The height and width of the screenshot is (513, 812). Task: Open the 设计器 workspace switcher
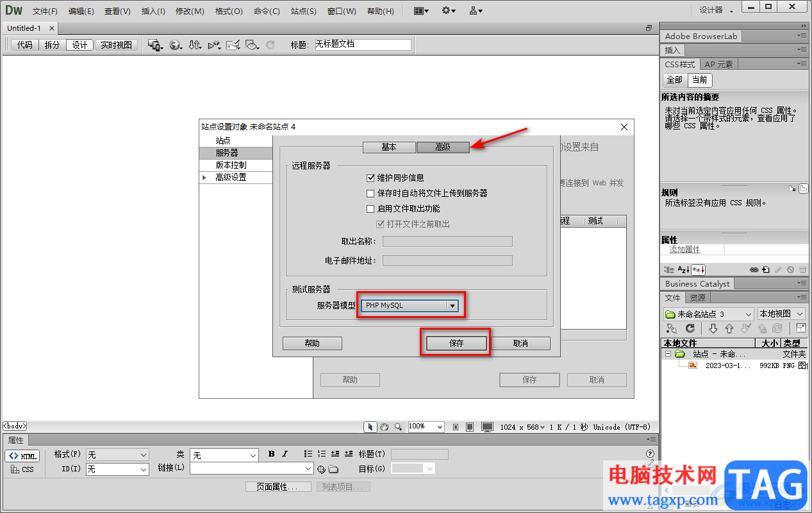tap(716, 10)
